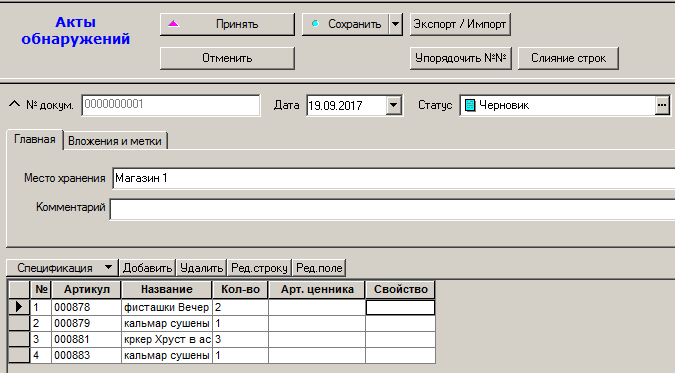Click the Удалить toolbar button
This screenshot has width=675, height=373.
[201, 268]
